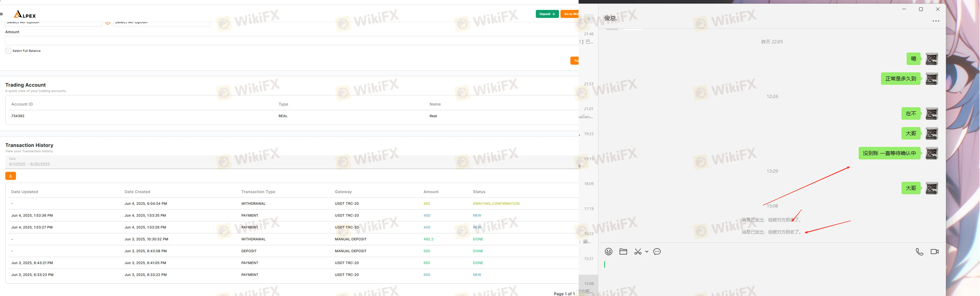This screenshot has height=296, width=980.
Task: Start a video call with camera icon
Action: point(934,251)
